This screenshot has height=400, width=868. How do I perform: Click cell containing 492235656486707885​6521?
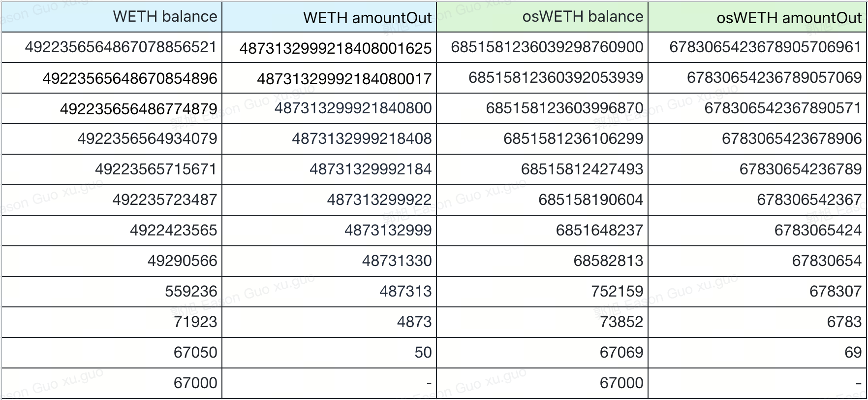(x=121, y=47)
